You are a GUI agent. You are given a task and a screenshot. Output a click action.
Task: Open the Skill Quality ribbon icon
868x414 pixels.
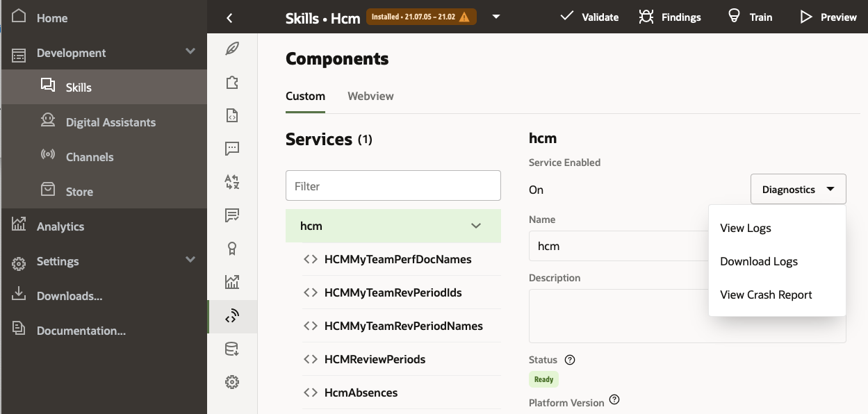tap(232, 249)
